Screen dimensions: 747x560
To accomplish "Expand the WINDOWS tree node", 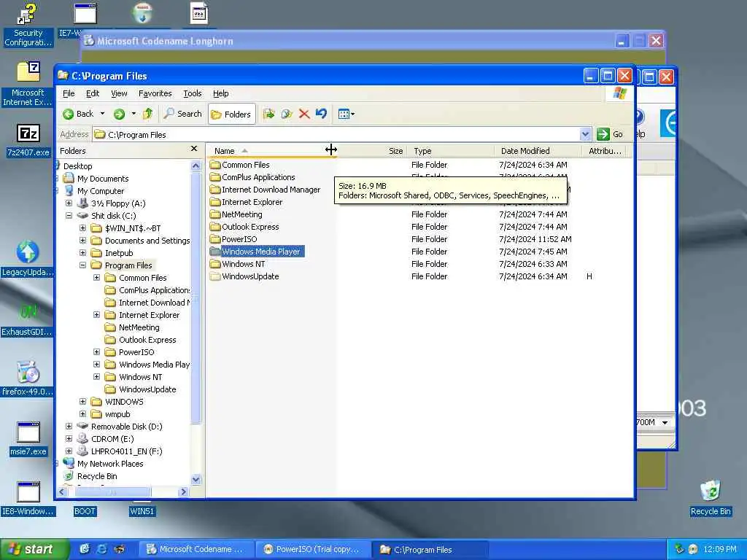I will click(x=82, y=401).
